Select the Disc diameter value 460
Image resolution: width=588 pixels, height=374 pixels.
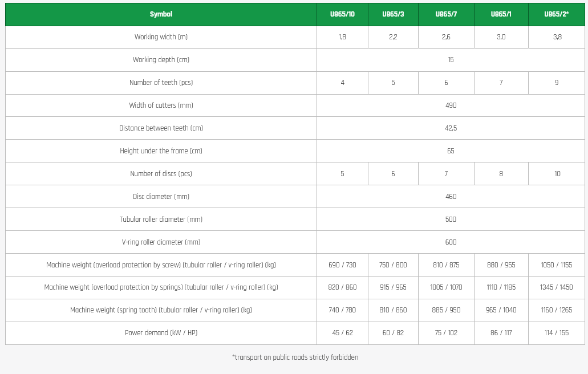click(451, 197)
